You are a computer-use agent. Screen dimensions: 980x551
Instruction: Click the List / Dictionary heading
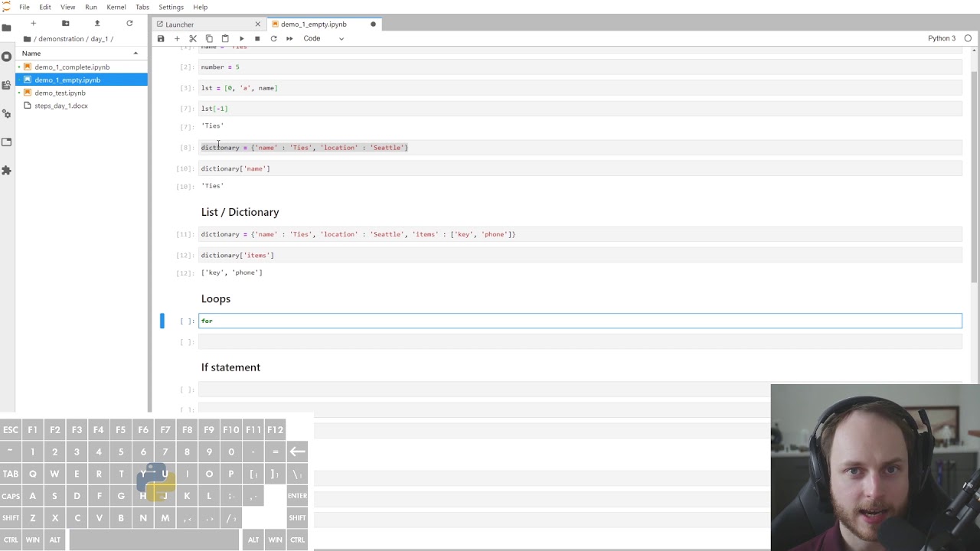pos(240,212)
